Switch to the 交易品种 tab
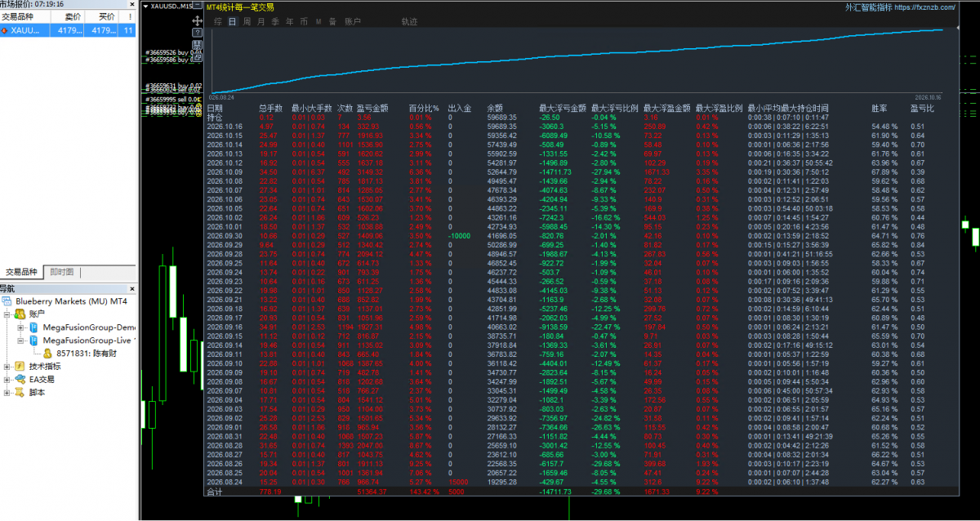The height and width of the screenshot is (521, 980). (x=22, y=272)
